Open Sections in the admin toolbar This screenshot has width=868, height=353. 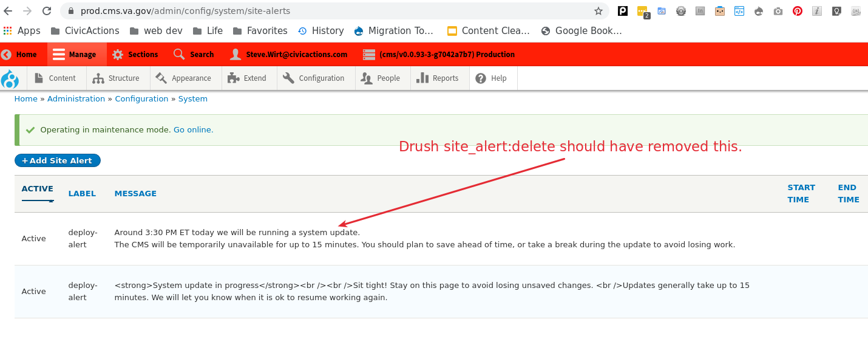tap(135, 54)
